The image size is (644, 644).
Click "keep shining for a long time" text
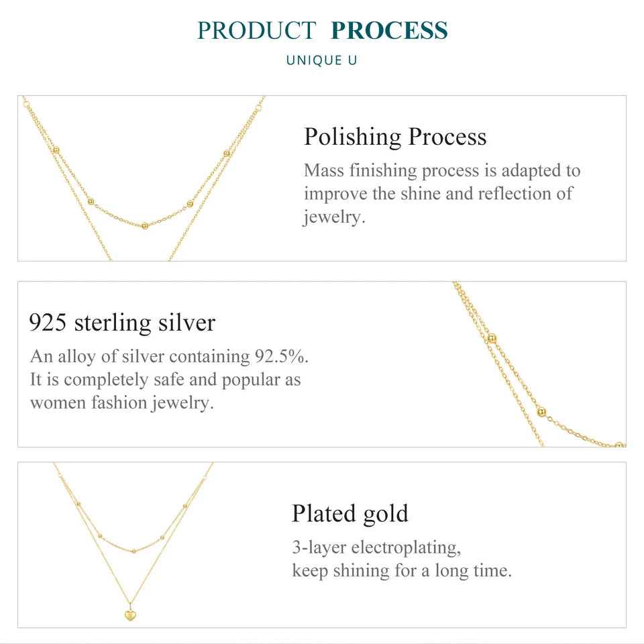coord(402,572)
